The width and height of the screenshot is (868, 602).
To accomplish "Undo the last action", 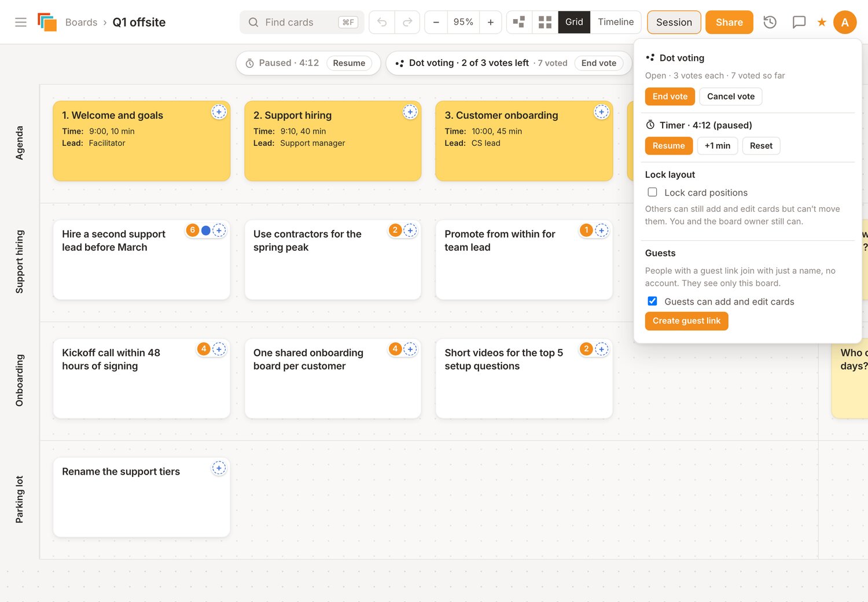I will [382, 22].
